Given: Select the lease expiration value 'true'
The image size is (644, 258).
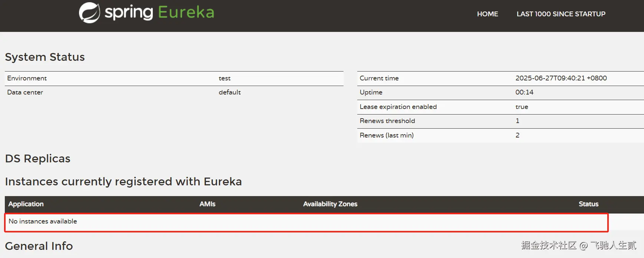Looking at the screenshot, I should pos(522,107).
